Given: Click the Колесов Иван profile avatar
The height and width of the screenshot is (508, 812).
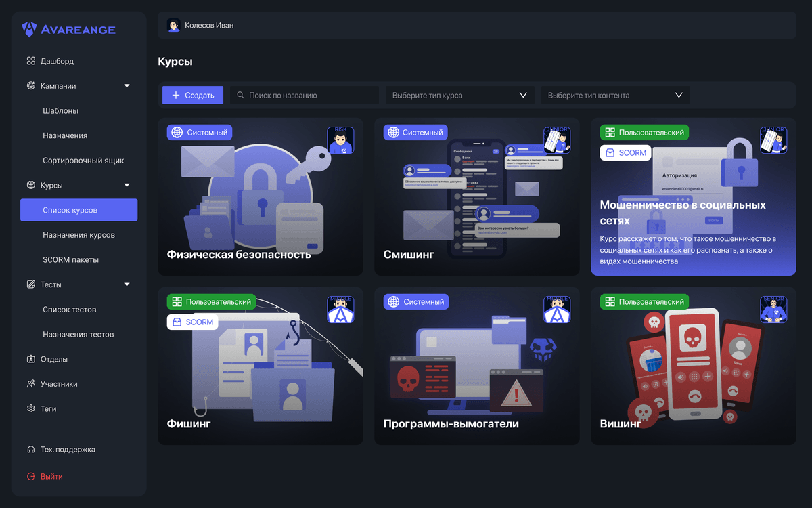Looking at the screenshot, I should 173,25.
